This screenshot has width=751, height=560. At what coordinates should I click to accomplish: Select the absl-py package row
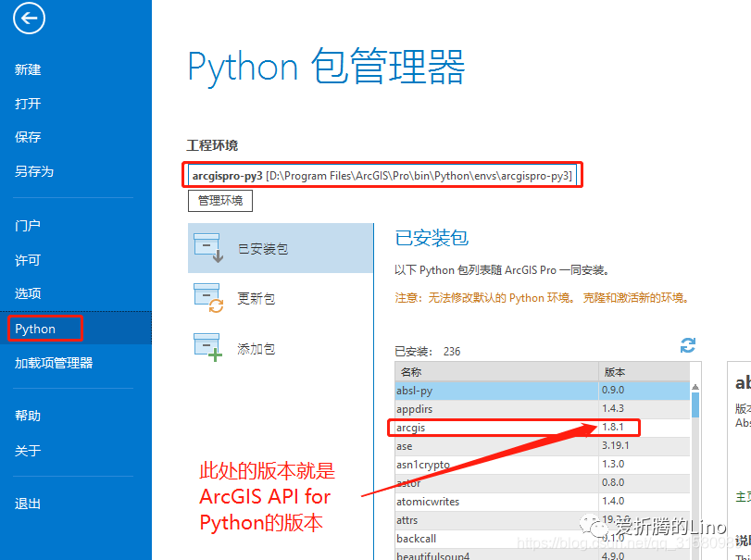click(542, 391)
